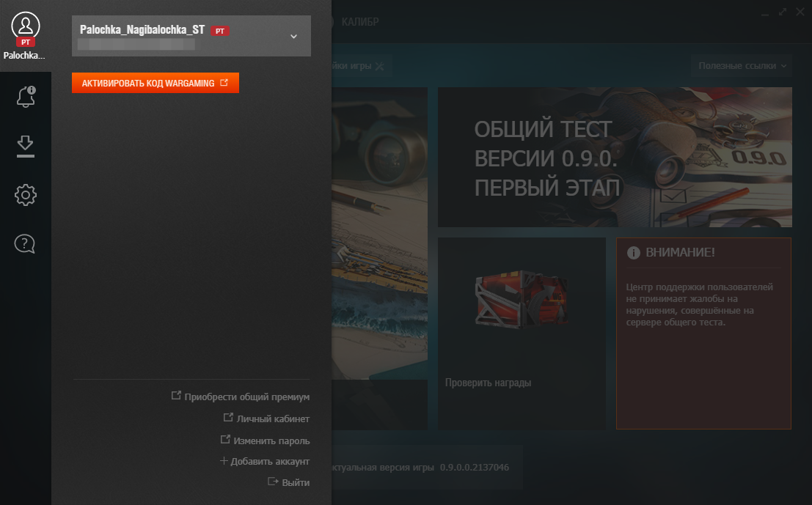The height and width of the screenshot is (505, 812).
Task: Open the Приобрести общий премиум link
Action: 241,397
